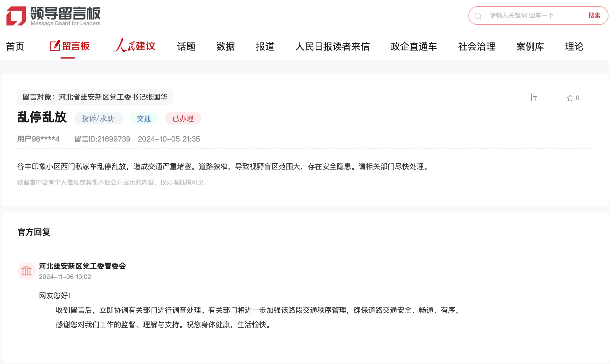Open 人民日报读者来信 section
609x364 pixels.
tap(332, 47)
